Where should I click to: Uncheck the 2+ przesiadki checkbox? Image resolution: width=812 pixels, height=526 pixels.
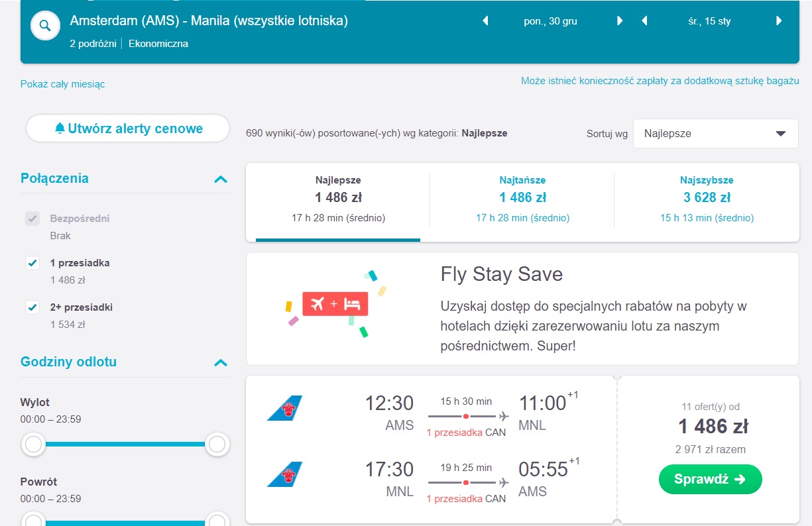tap(32, 307)
